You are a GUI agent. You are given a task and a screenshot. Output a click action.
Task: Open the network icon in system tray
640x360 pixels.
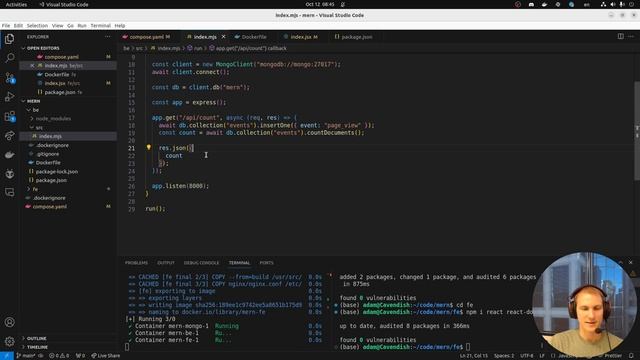(x=603, y=4)
